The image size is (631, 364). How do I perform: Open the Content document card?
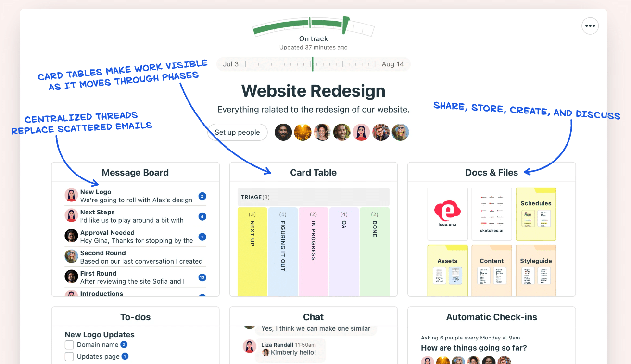click(x=492, y=270)
